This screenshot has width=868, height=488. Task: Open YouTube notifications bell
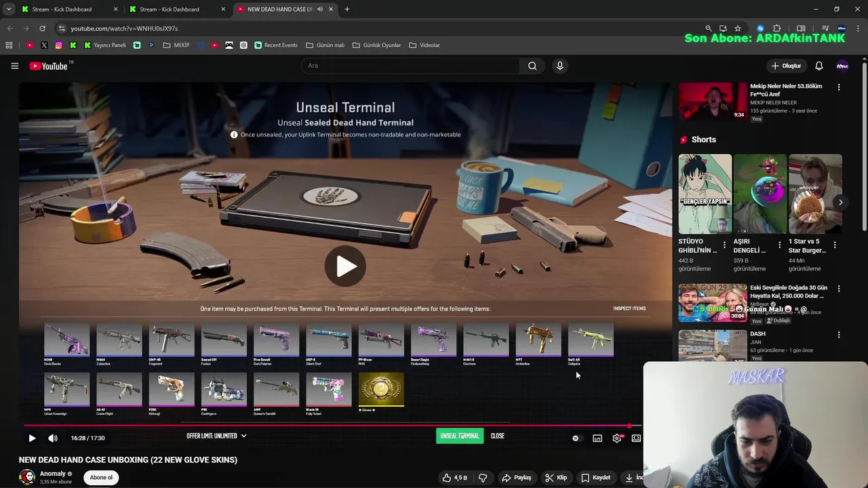(x=818, y=66)
